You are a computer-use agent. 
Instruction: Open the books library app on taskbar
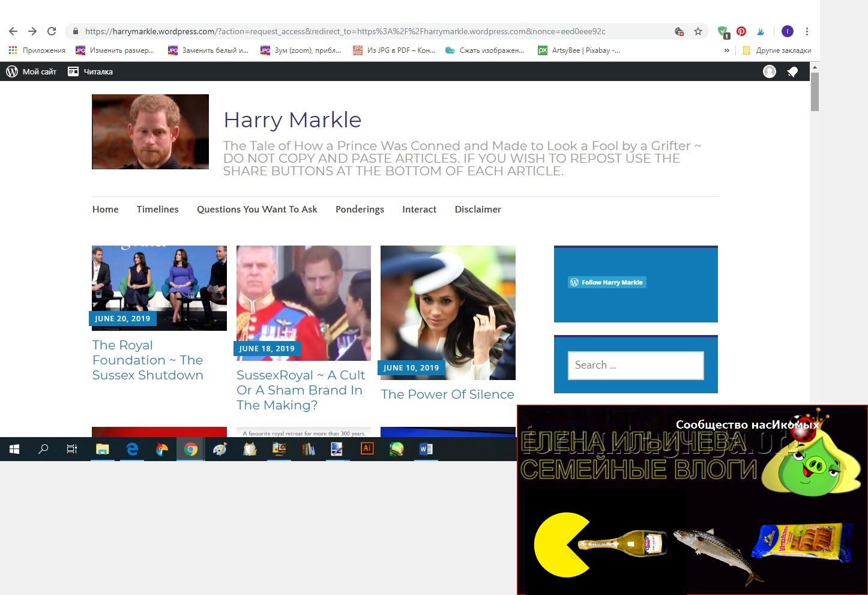pos(309,449)
